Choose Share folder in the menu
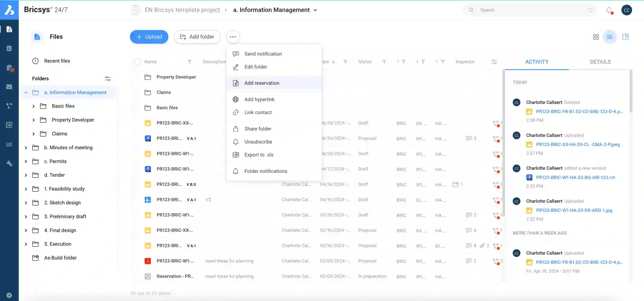Screen dimensions: 644x301 [274, 129]
